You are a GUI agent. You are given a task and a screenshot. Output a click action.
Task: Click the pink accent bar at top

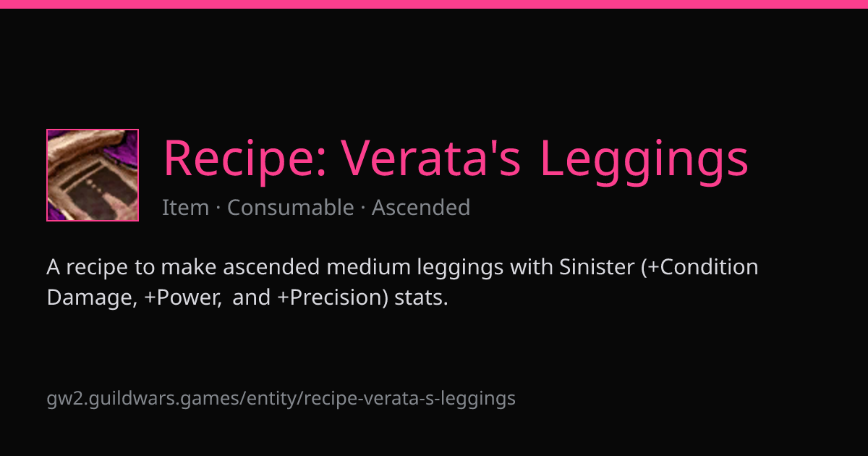tap(434, 4)
